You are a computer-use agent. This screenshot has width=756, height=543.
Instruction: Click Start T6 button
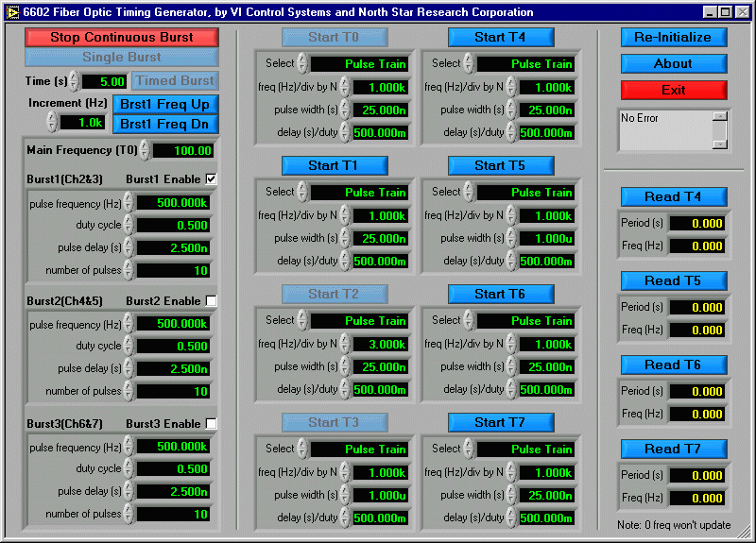[501, 294]
